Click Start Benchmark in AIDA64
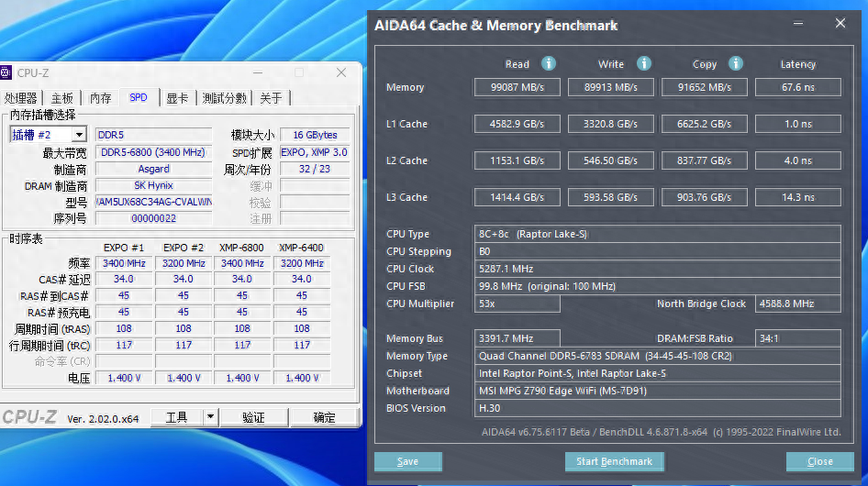868x486 pixels. (x=614, y=461)
